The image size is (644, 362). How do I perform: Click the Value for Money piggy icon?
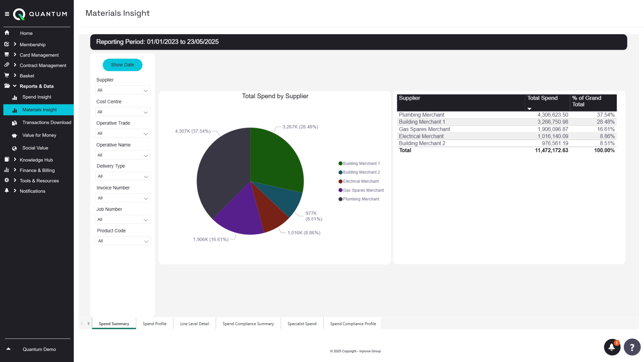(x=14, y=135)
